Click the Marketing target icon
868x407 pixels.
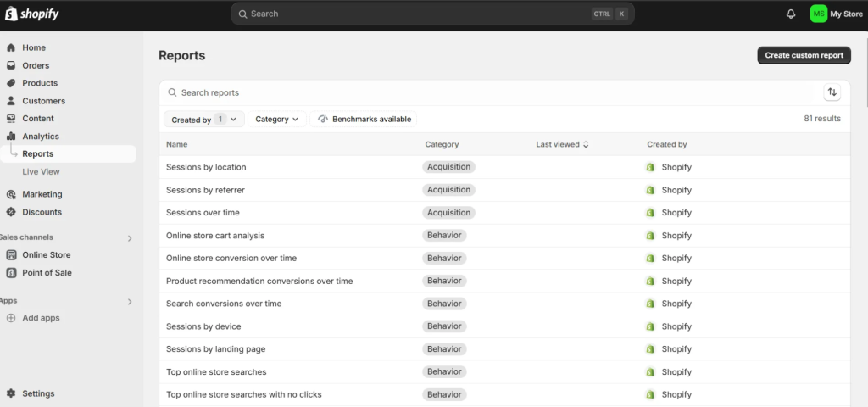(x=11, y=194)
